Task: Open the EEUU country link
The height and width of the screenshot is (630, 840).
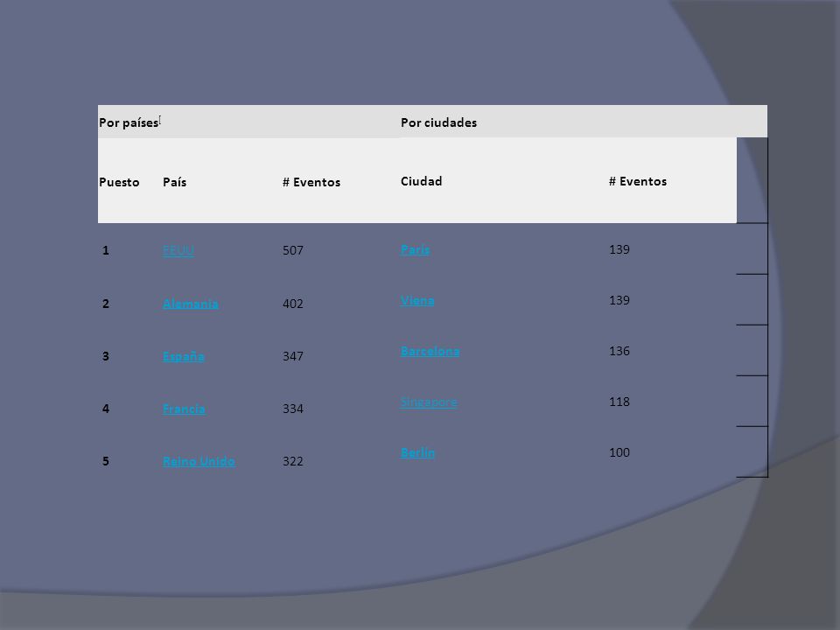Action: click(x=178, y=250)
